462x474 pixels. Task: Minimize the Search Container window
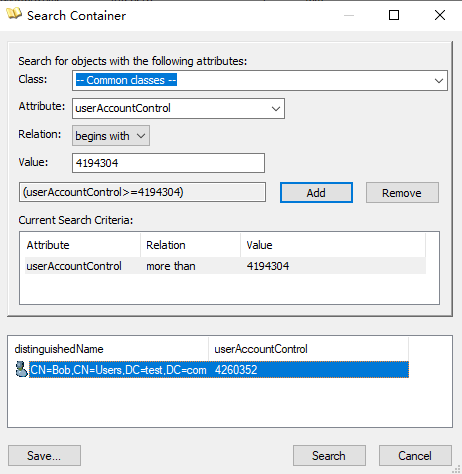point(349,15)
